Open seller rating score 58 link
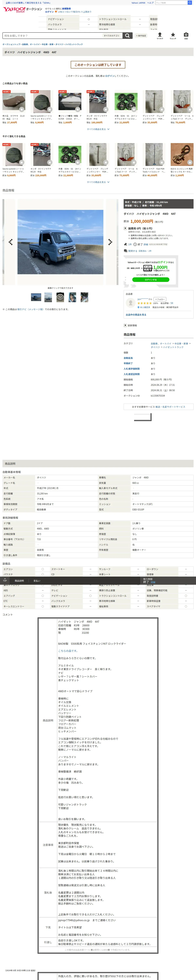 tap(172, 303)
